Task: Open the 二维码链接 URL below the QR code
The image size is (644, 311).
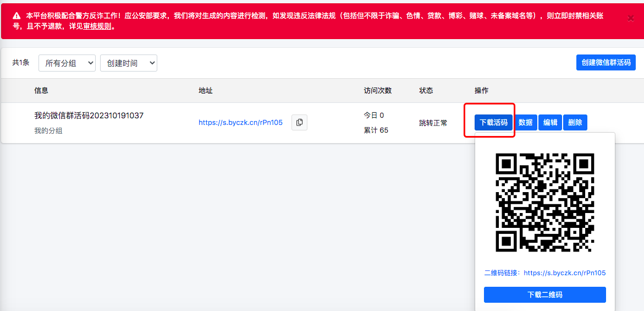Action: [564, 272]
